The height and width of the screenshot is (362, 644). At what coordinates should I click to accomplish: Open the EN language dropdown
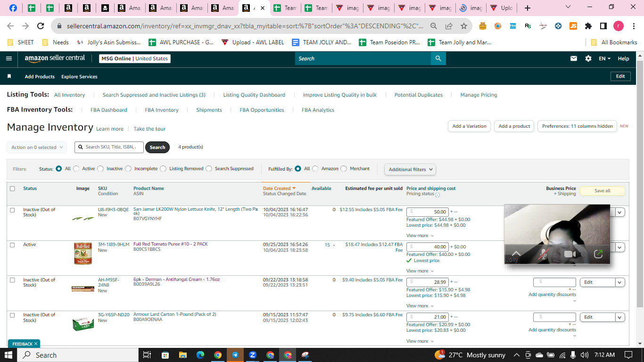click(x=604, y=58)
